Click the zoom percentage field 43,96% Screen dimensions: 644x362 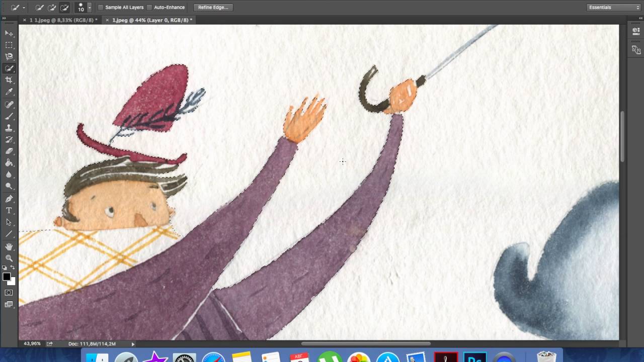32,344
